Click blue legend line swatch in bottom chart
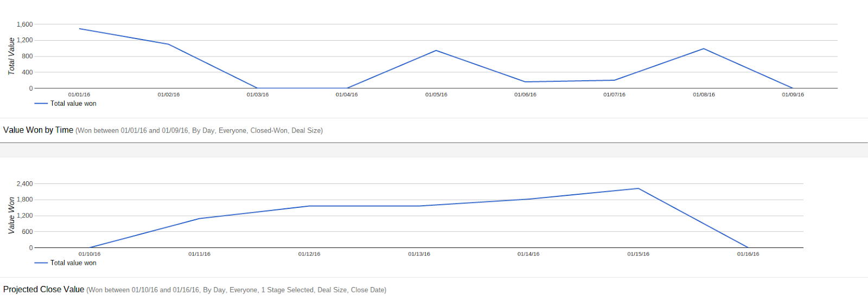Image resolution: width=868 pixels, height=299 pixels. click(x=41, y=263)
